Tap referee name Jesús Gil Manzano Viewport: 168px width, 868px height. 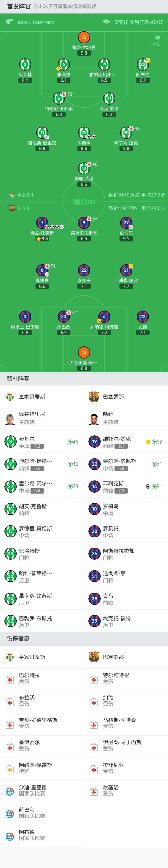coord(35,22)
